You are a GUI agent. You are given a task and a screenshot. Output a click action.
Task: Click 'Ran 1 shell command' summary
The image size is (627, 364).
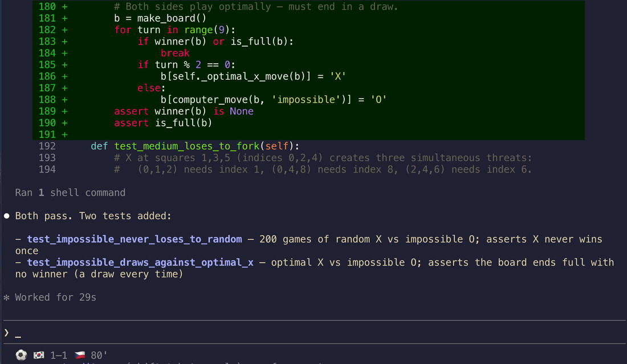click(70, 193)
